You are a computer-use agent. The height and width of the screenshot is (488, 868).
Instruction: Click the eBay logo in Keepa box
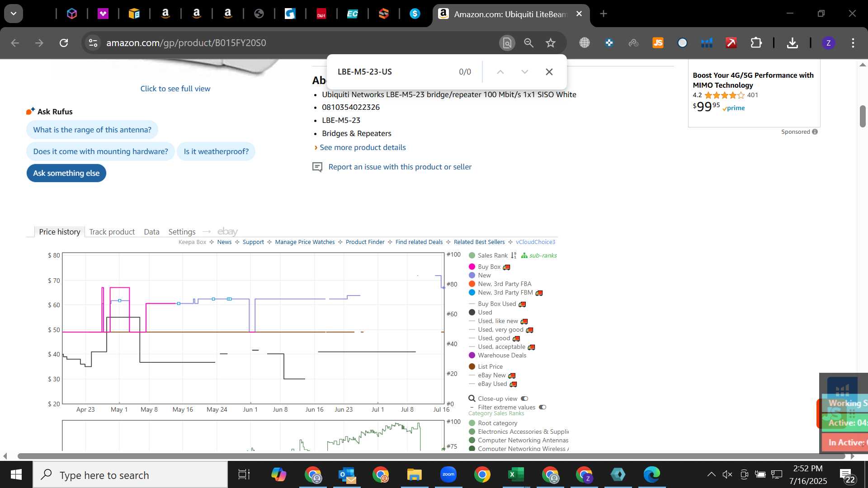[x=227, y=232]
